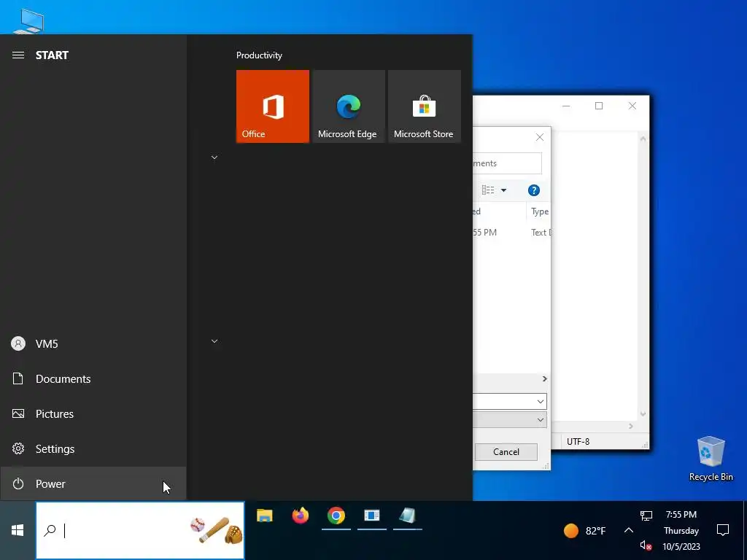Collapse the first tile group chevron

(214, 157)
